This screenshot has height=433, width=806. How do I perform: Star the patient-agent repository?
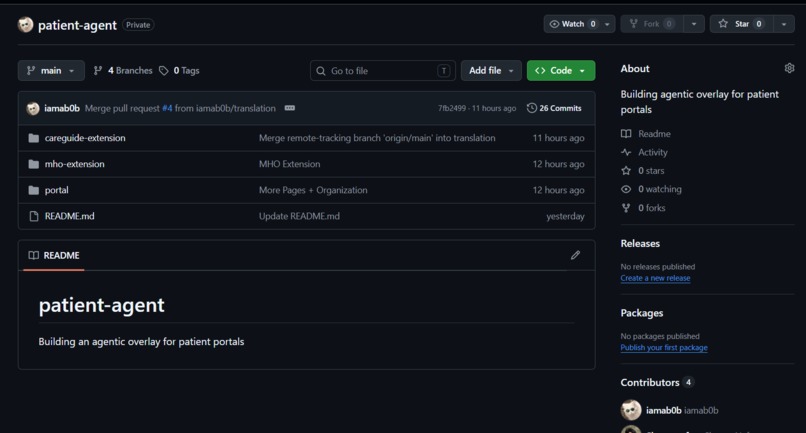point(741,24)
